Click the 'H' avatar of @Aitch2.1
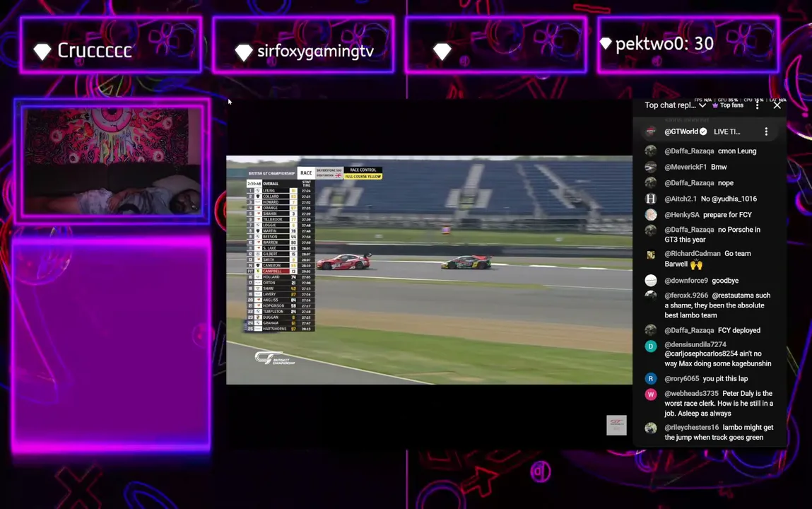Image resolution: width=812 pixels, height=509 pixels. point(651,199)
